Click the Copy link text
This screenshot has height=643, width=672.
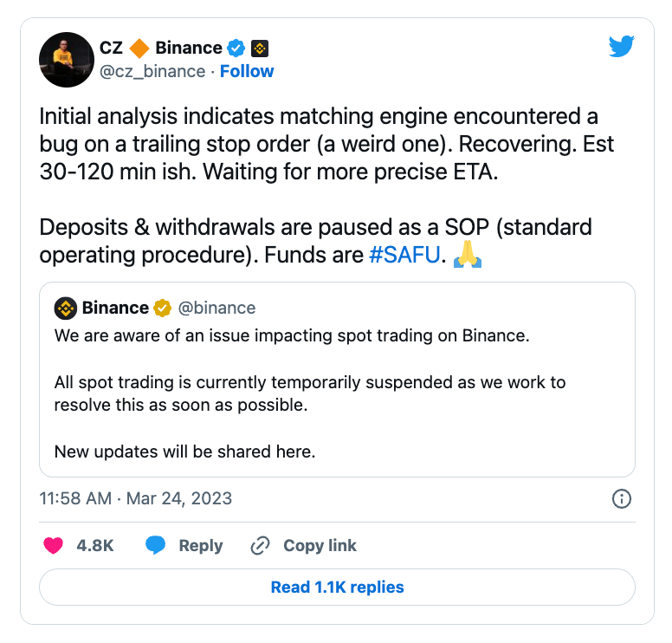coord(320,545)
